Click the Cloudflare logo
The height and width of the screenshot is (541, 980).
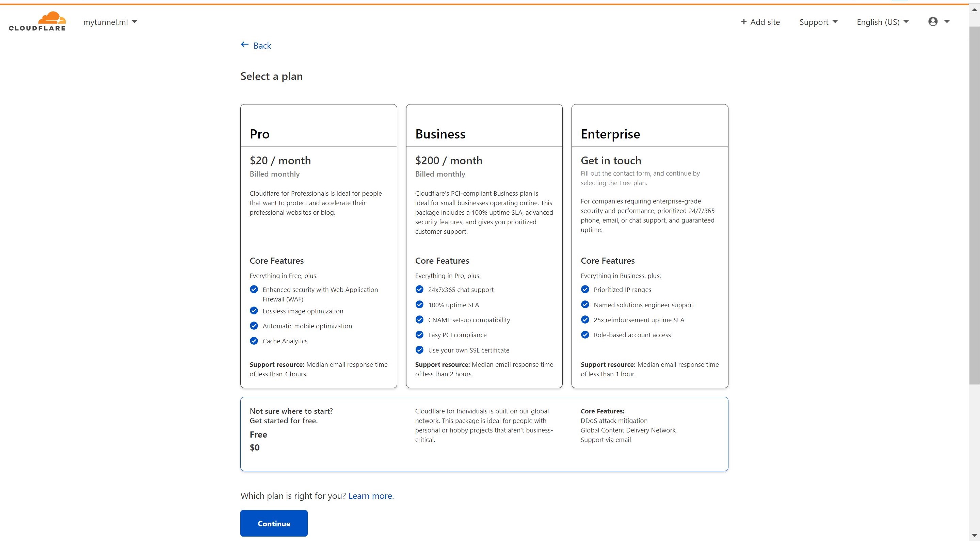(37, 21)
